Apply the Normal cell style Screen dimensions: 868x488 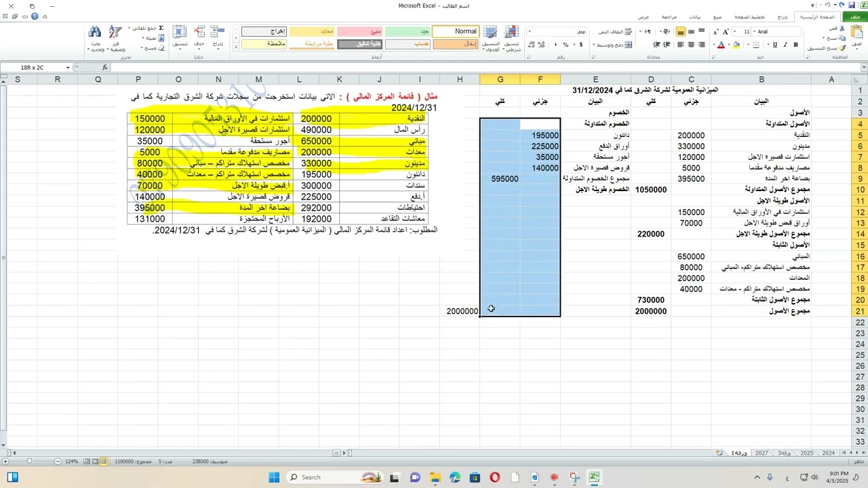tap(455, 31)
